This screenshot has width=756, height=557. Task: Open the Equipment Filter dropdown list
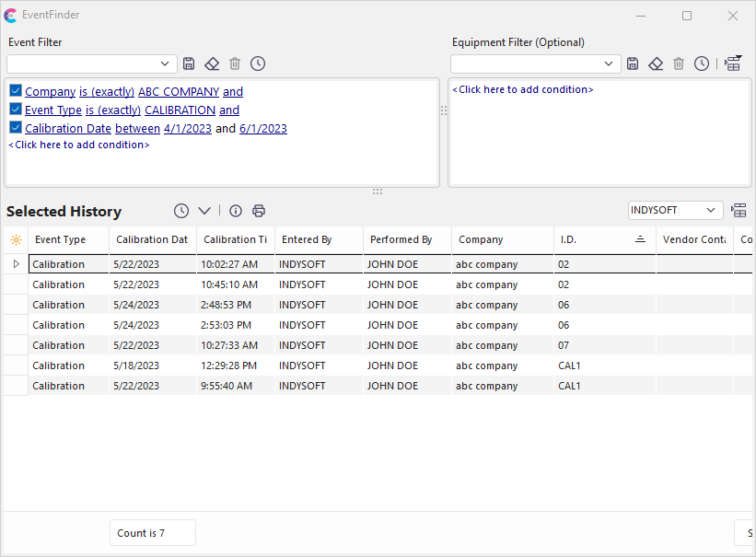[x=610, y=64]
